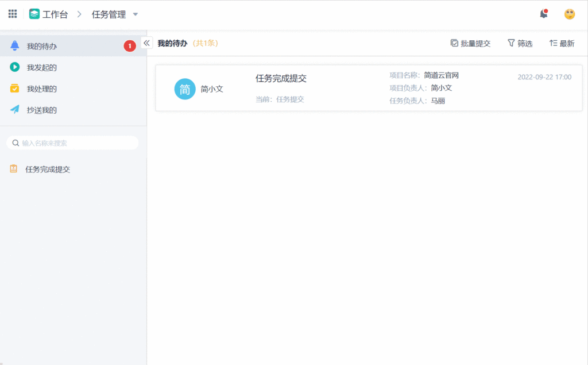The height and width of the screenshot is (365, 588).
Task: Open the 任务管理 dropdown arrow
Action: pyautogui.click(x=135, y=14)
